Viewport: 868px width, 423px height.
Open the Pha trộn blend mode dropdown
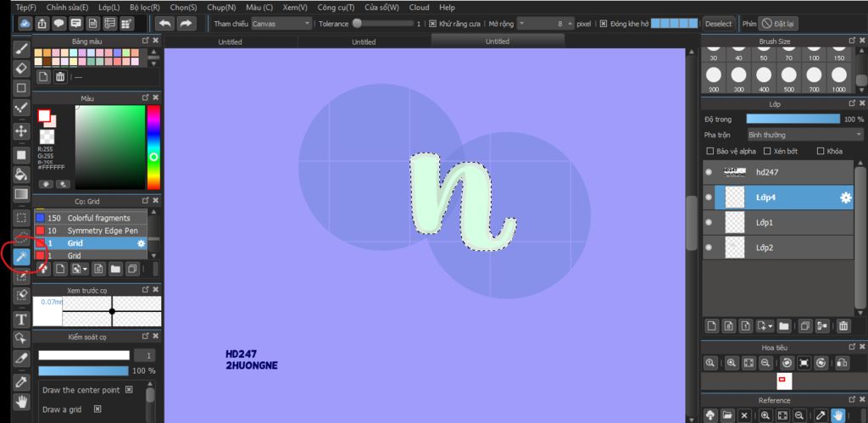(805, 135)
